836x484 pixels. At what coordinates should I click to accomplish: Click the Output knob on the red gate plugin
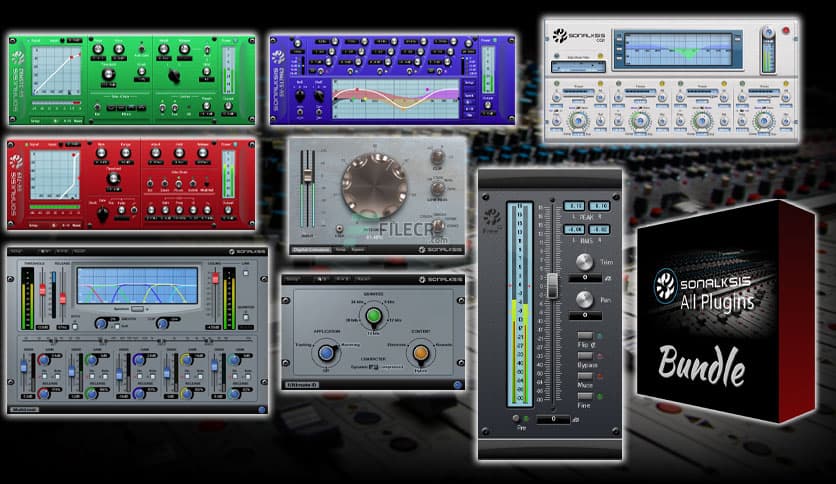(228, 209)
